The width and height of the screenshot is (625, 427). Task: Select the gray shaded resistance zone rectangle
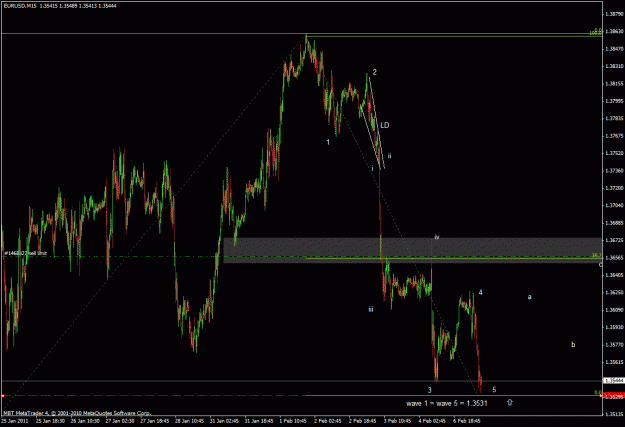pyautogui.click(x=412, y=250)
